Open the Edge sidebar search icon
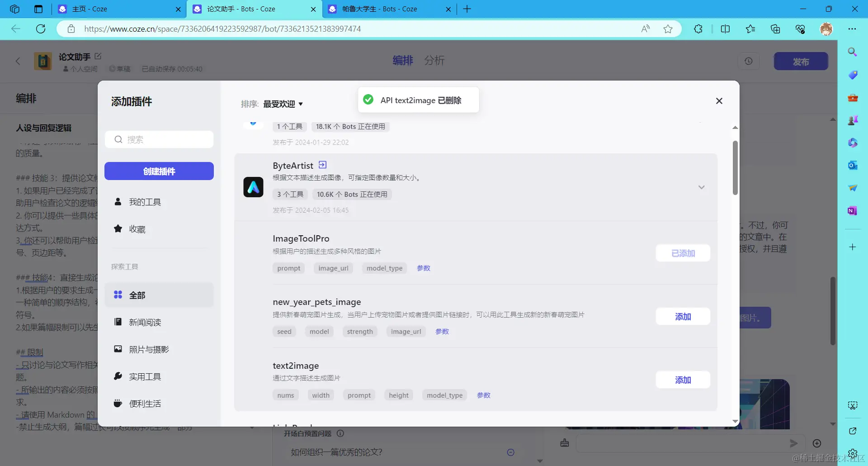Screen dimensions: 868x466 pyautogui.click(x=853, y=52)
